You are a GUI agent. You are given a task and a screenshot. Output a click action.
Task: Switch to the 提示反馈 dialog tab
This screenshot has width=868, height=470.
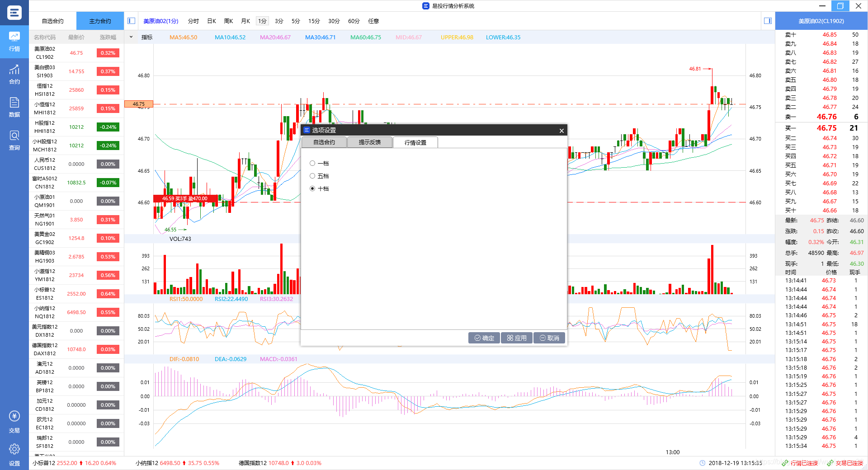(x=370, y=142)
